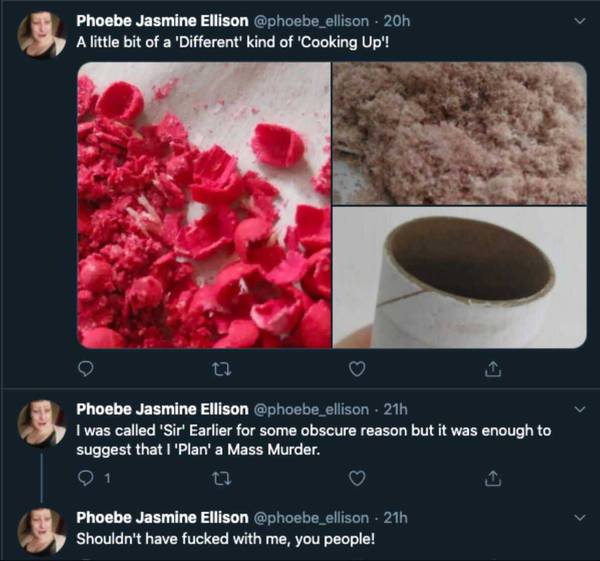
Task: View the pink powder image
Action: 459,132
